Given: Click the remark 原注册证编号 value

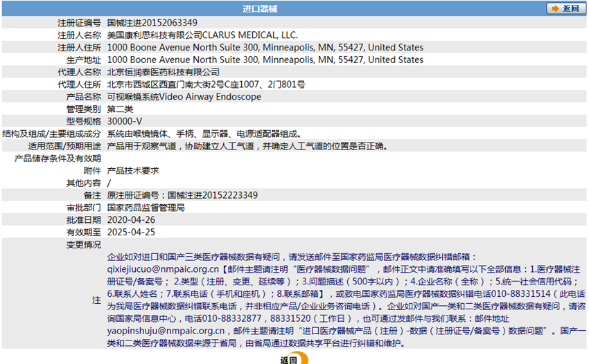Looking at the screenshot, I should point(182,196).
